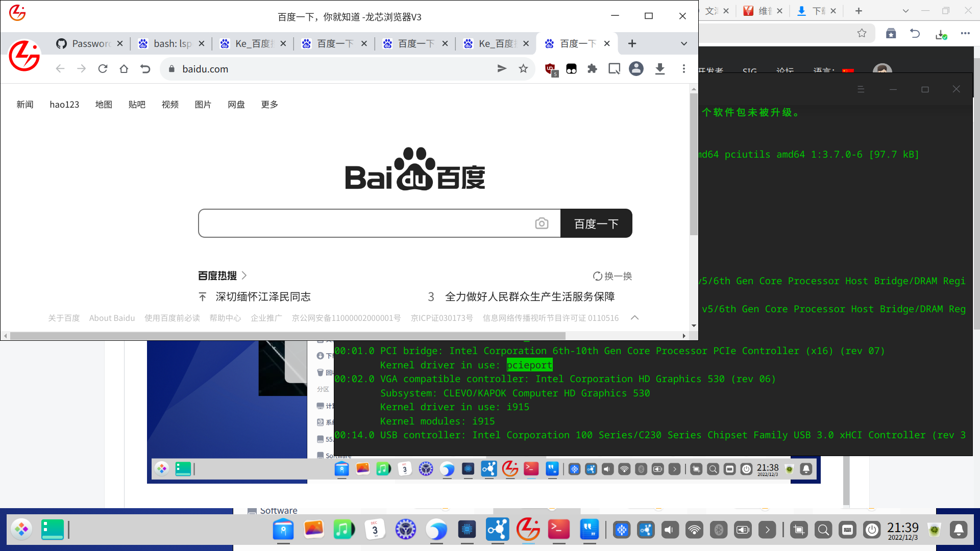Viewport: 980px width, 551px height.
Task: Click the 百度一下 search button
Action: (596, 223)
